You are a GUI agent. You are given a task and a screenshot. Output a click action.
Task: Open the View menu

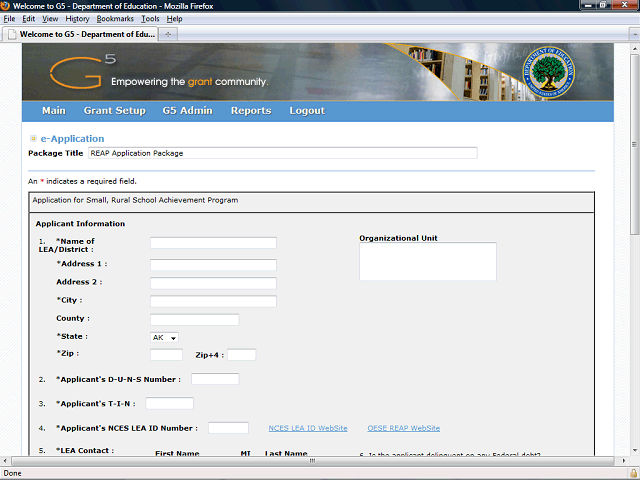(50, 19)
